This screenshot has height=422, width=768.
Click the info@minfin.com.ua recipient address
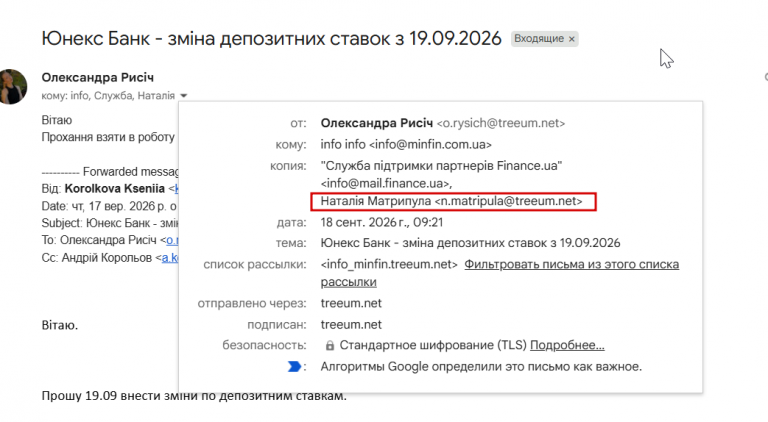click(x=431, y=144)
